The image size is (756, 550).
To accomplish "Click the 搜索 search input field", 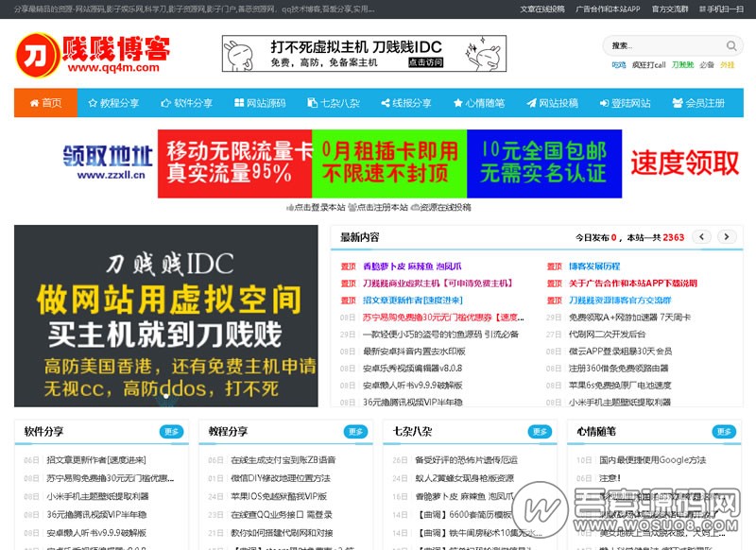I will [x=663, y=45].
